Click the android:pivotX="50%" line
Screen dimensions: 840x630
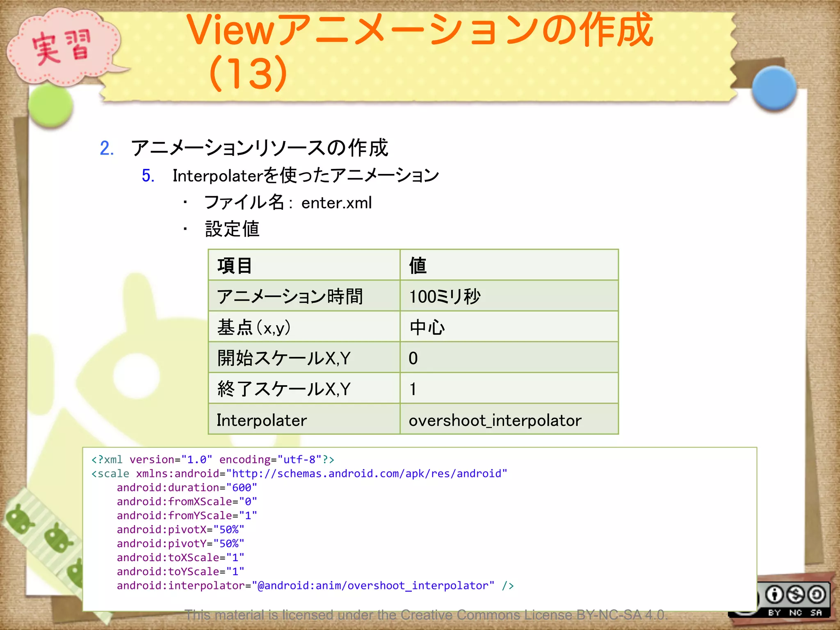(180, 530)
